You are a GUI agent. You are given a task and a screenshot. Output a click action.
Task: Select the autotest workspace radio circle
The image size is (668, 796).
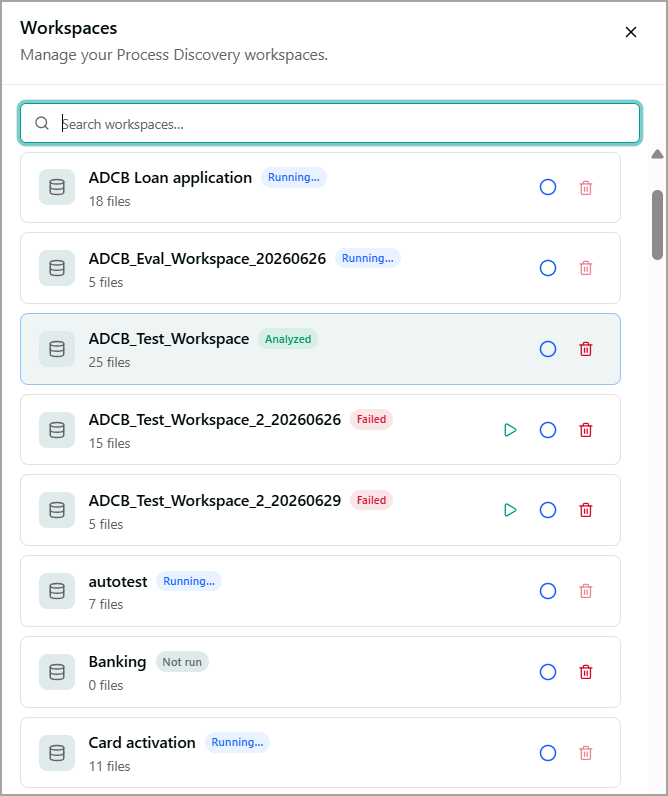[548, 591]
